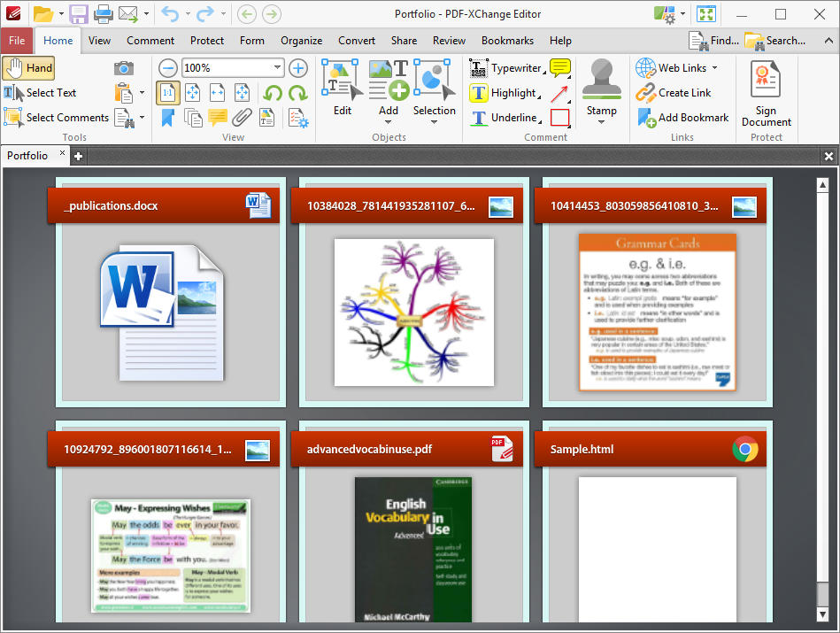This screenshot has height=633, width=840.
Task: Click Add Bookmark button
Action: pos(682,118)
